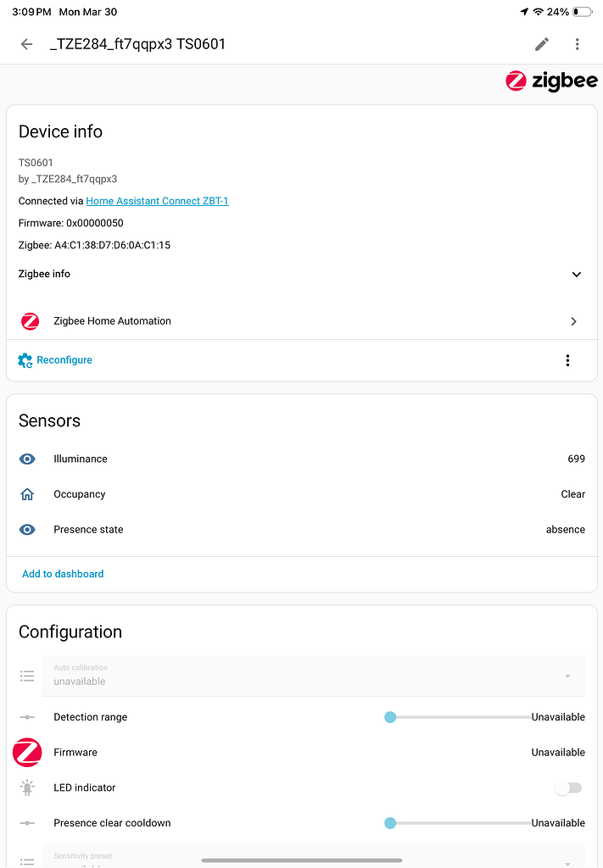The image size is (603, 868).
Task: Tap the Mon Mar 30 date
Action: coord(88,12)
